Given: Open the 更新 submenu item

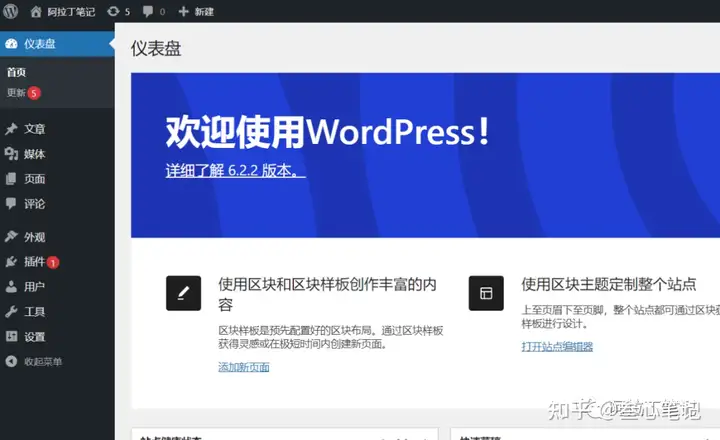Looking at the screenshot, I should coord(16,93).
